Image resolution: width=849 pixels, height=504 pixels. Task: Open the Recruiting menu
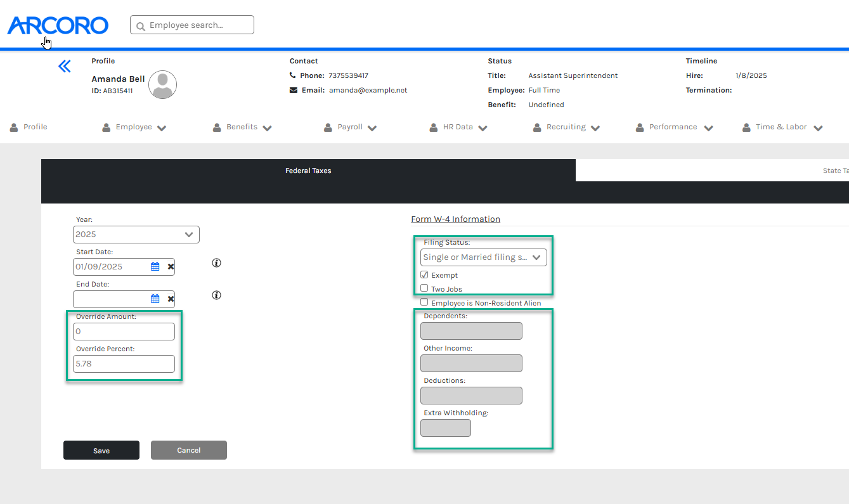(566, 127)
